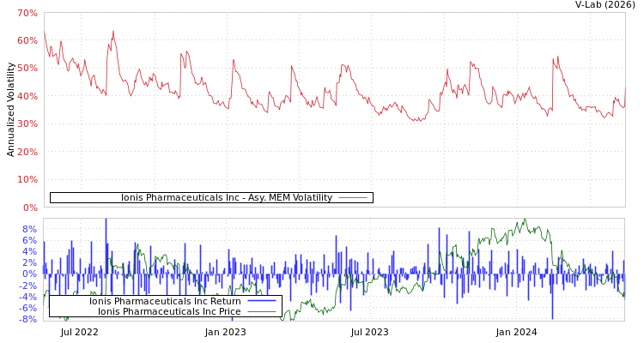
Task: Select the 20% label on the volatility axis
Action: pyautogui.click(x=27, y=152)
